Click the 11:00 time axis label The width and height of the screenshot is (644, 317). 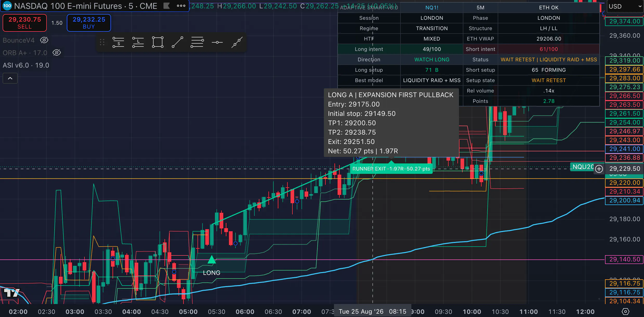pyautogui.click(x=529, y=312)
